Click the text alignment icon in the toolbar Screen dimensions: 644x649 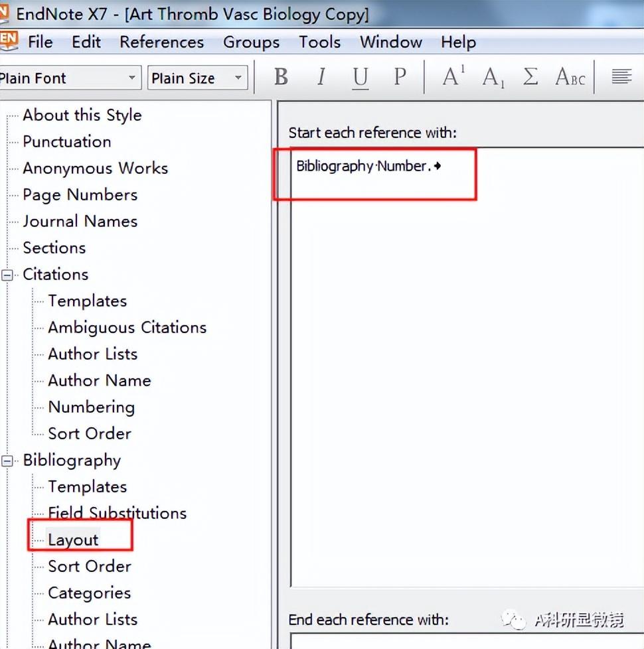(621, 76)
